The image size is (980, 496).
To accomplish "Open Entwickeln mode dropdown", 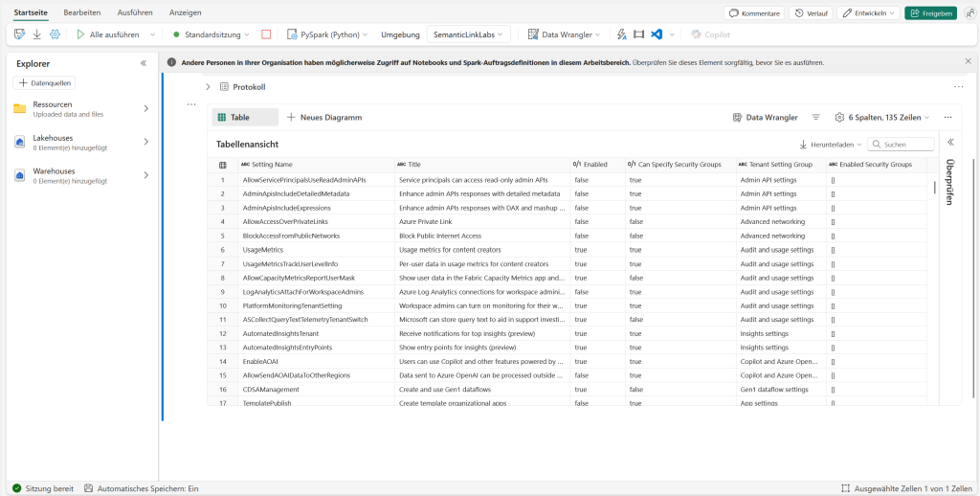I will (868, 13).
